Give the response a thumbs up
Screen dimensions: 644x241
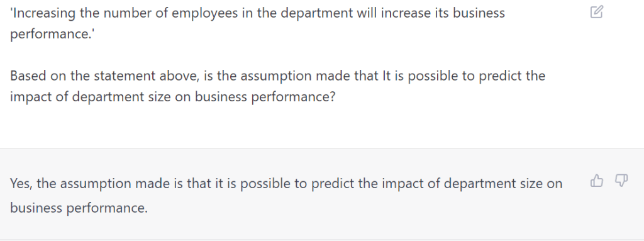[x=596, y=181]
